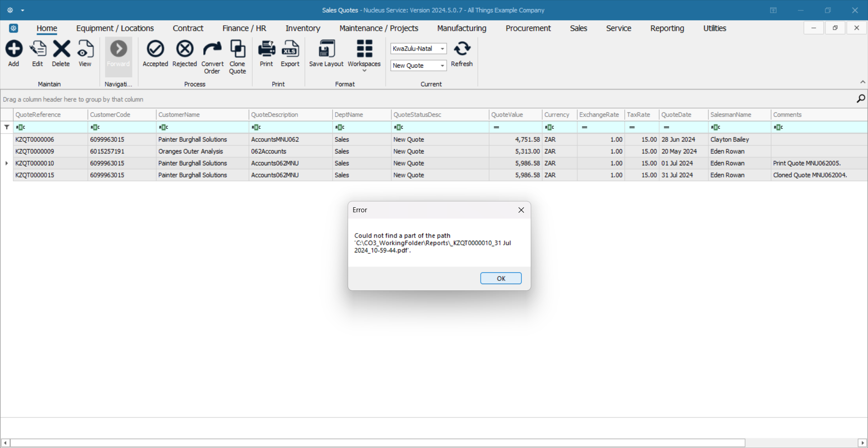Screen dimensions: 868x448
Task: Open CustomerName filter condition selector
Action: pyautogui.click(x=163, y=127)
